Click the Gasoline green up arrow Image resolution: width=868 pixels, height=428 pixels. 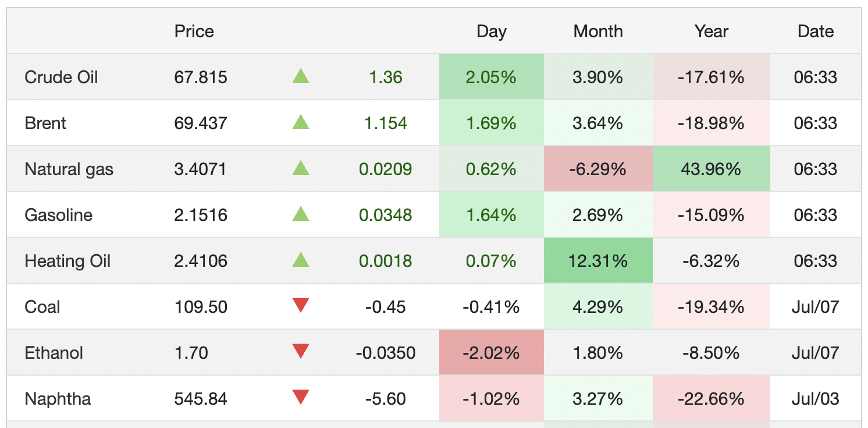pos(301,214)
